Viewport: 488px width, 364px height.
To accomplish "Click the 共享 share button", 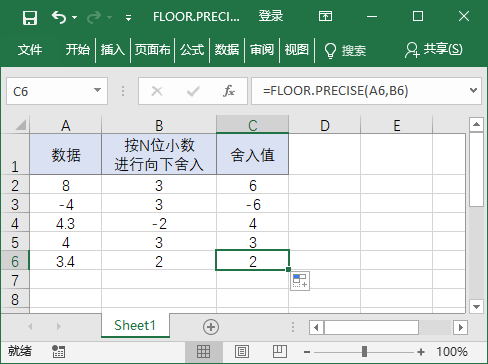I will 433,50.
